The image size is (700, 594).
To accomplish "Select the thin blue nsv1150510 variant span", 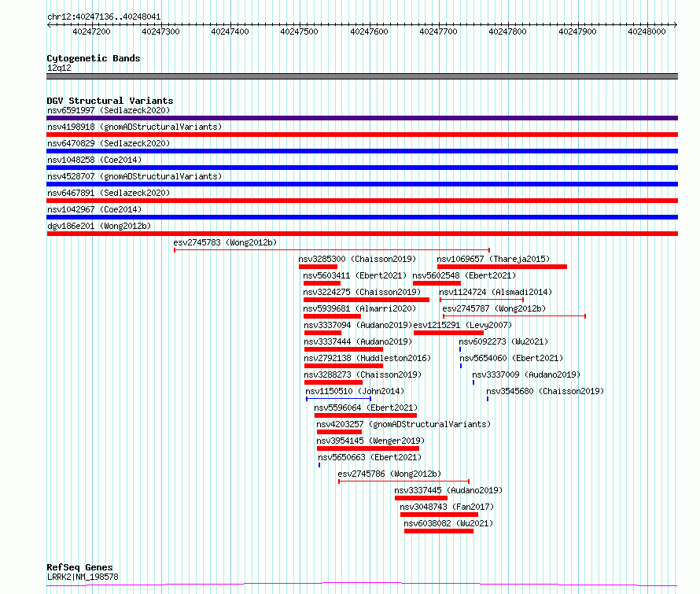I will [339, 399].
